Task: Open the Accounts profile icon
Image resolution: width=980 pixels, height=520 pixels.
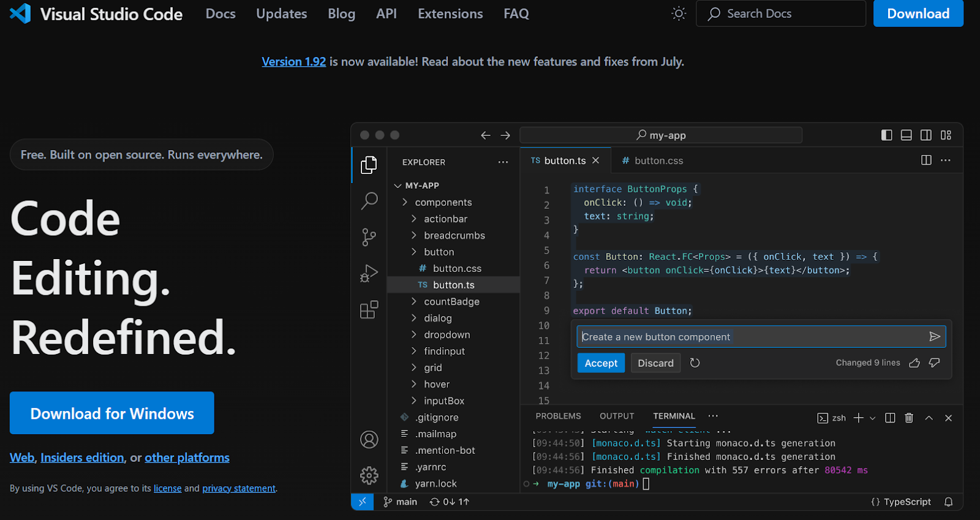Action: [369, 439]
